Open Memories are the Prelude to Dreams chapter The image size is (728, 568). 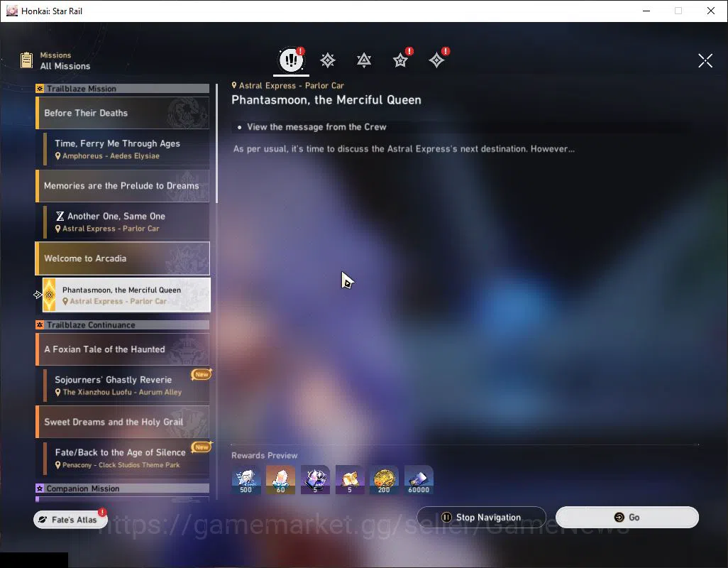[123, 186]
